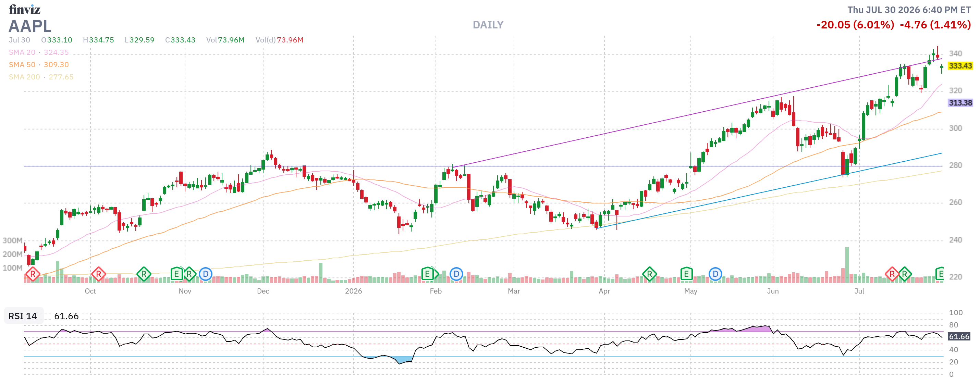This screenshot has width=980, height=385.
Task: Click the Jul label on the date axis
Action: point(859,291)
